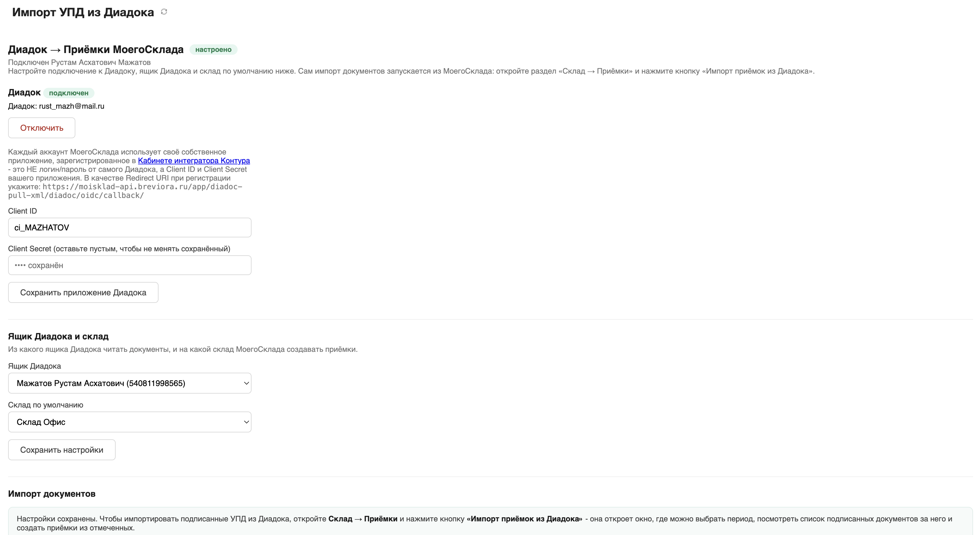Click the Подключен Рустам Асхатович Мажатов line
980x535 pixels.
coord(79,62)
